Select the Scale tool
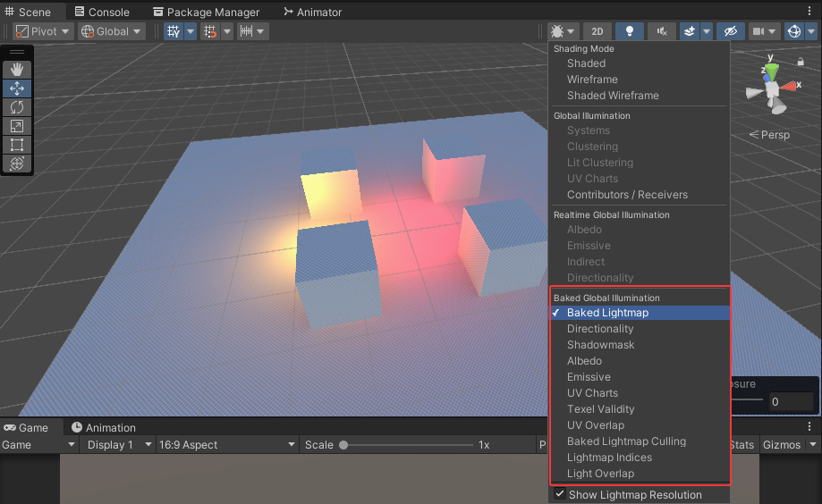Image resolution: width=822 pixels, height=504 pixels. tap(17, 126)
